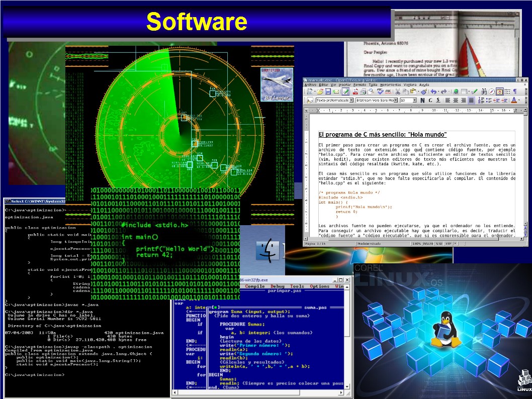Cut the selection with the scissors icon

(x=397, y=92)
